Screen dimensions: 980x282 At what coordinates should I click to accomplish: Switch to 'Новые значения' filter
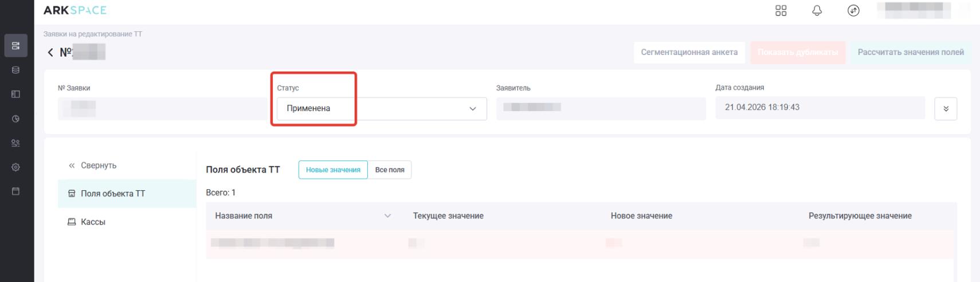pyautogui.click(x=333, y=170)
